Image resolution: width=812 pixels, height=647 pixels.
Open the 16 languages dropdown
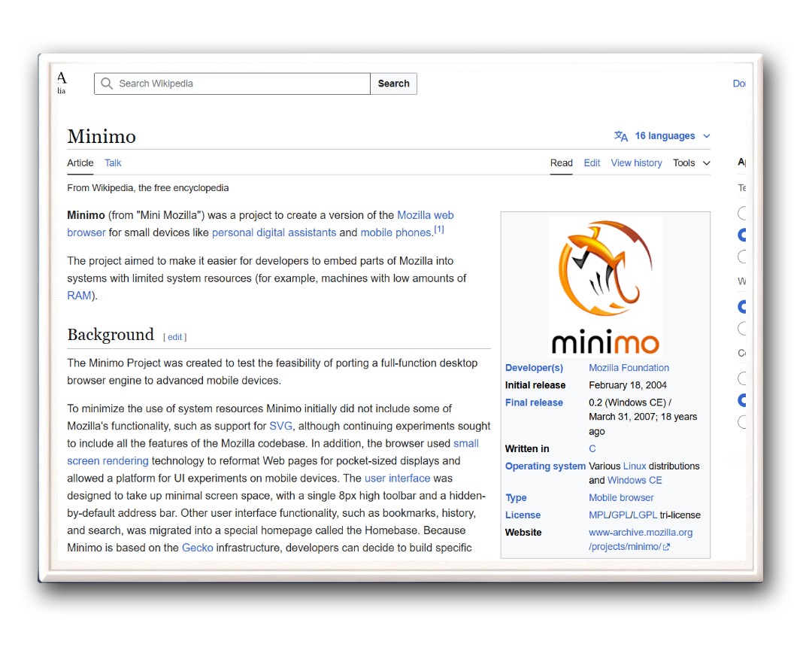coord(662,135)
